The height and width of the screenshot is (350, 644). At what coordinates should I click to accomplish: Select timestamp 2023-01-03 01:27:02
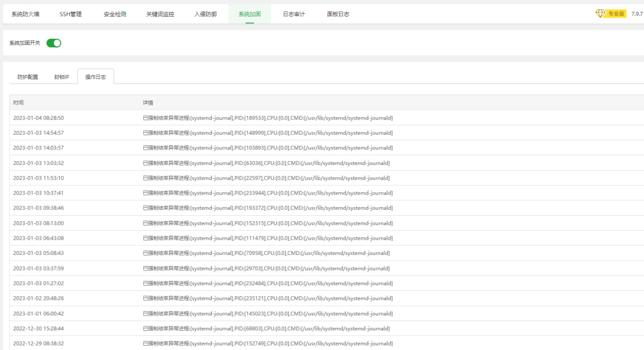click(38, 284)
